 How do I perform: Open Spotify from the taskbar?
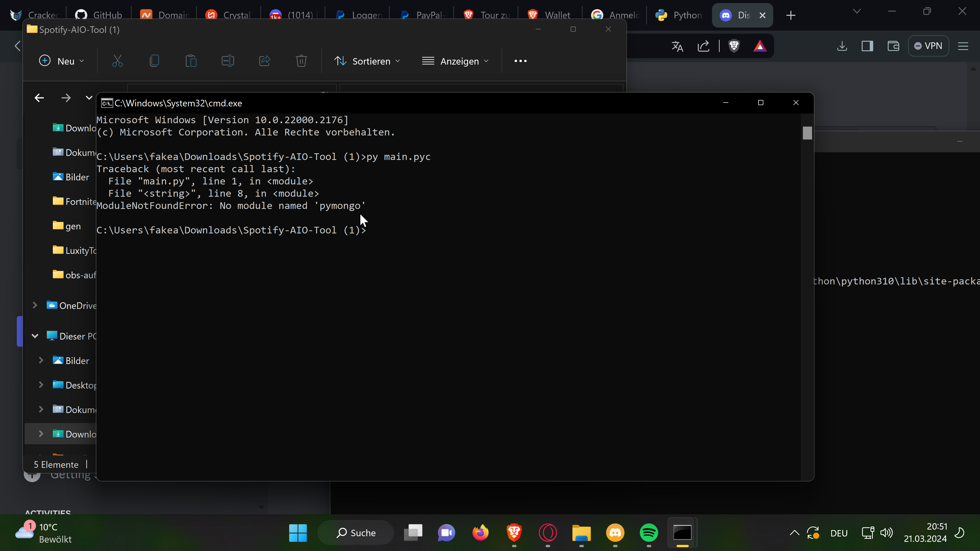649,532
